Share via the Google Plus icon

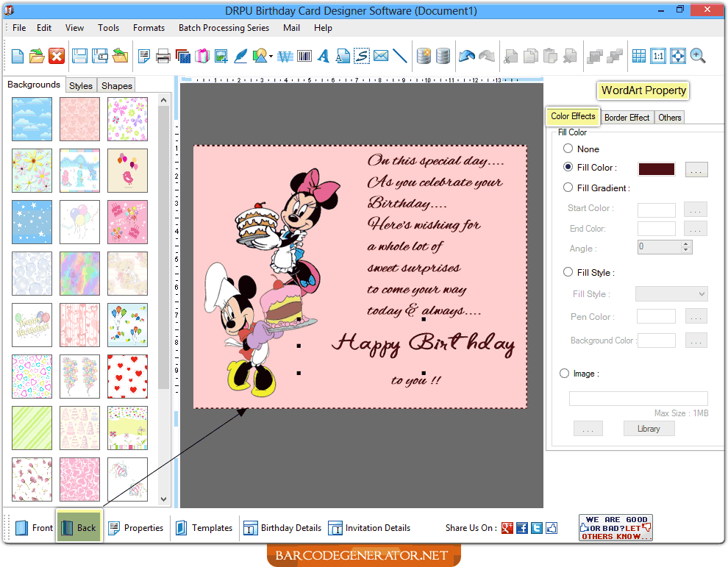tap(507, 528)
